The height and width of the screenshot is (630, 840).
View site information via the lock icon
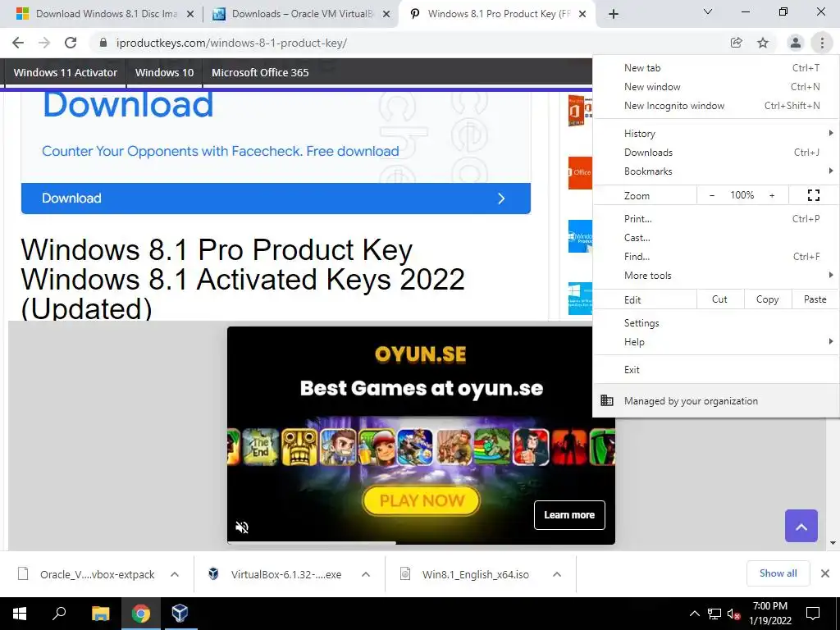(103, 43)
